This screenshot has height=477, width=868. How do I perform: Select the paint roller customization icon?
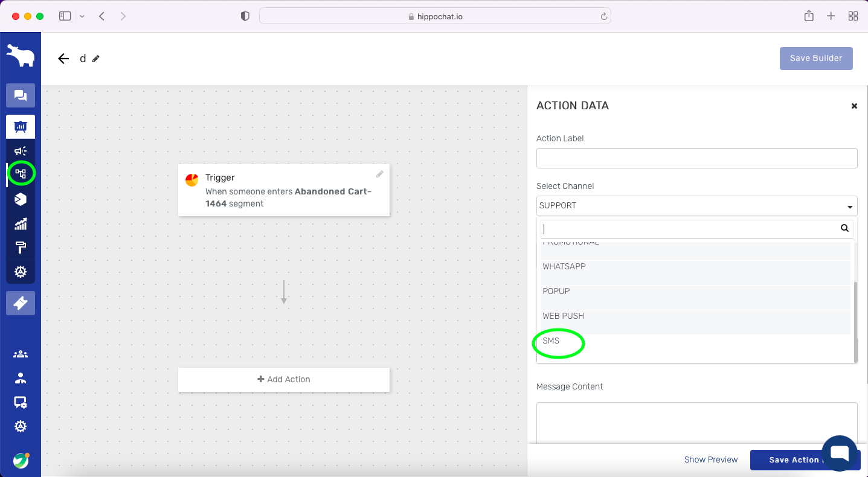[x=21, y=248]
